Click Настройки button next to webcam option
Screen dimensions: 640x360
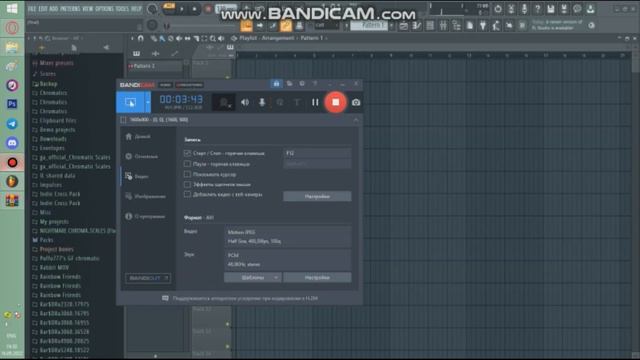317,196
